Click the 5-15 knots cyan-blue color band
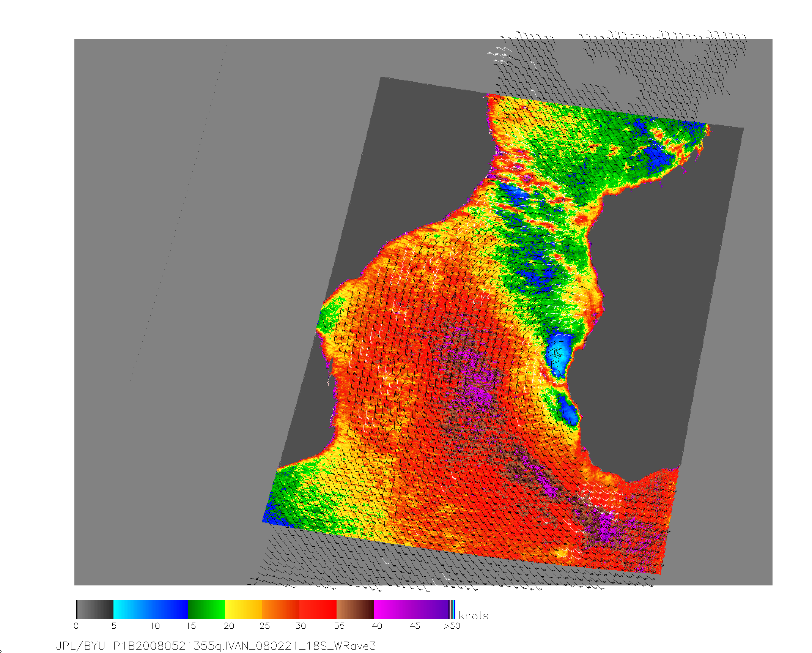Viewport: 812px width, 653px height. 151,609
